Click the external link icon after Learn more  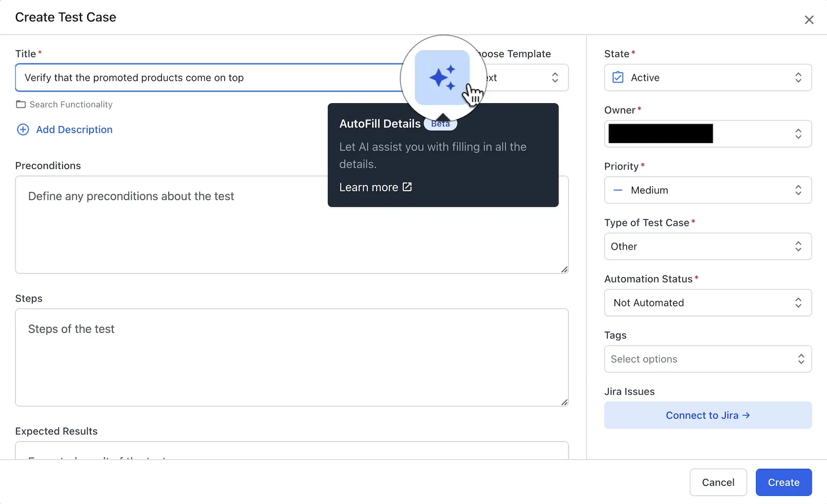click(x=407, y=187)
